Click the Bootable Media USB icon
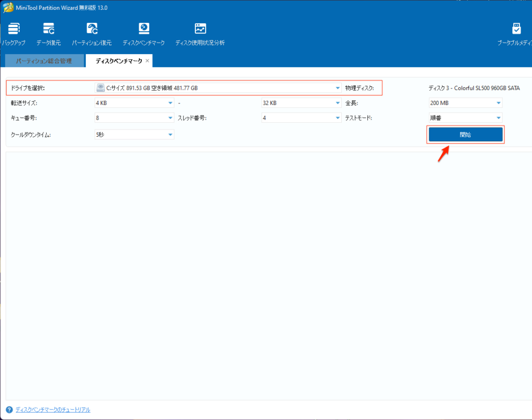This screenshot has height=420, width=532. [516, 29]
